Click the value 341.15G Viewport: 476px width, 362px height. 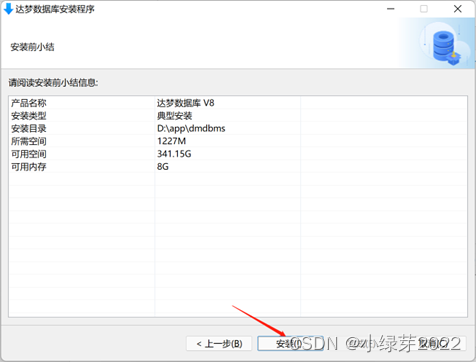coord(174,154)
